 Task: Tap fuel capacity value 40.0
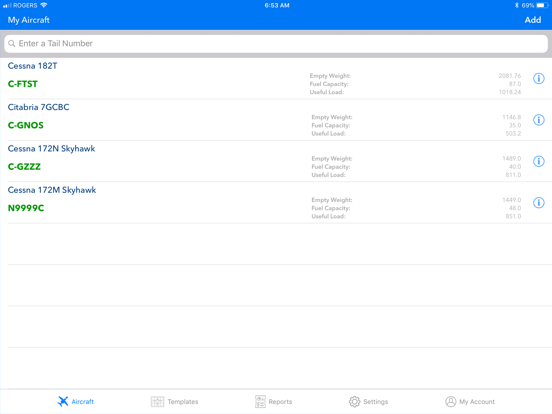point(515,167)
